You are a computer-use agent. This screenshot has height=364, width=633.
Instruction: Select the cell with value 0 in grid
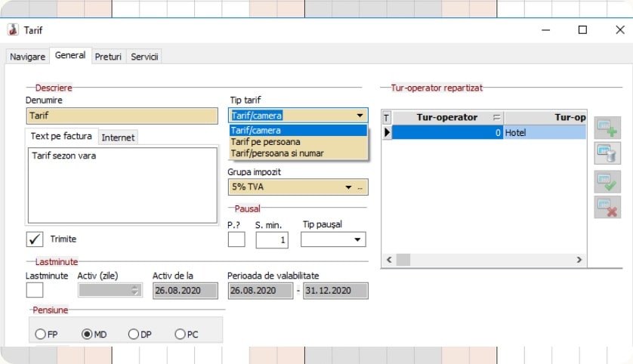pyautogui.click(x=447, y=132)
